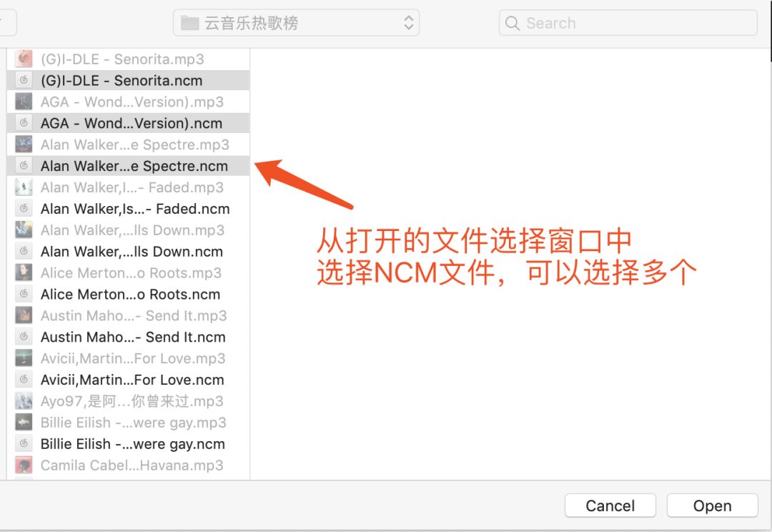Click the cover thumbnail for Havana.mp3
Viewport: 772px width, 532px height.
(23, 465)
